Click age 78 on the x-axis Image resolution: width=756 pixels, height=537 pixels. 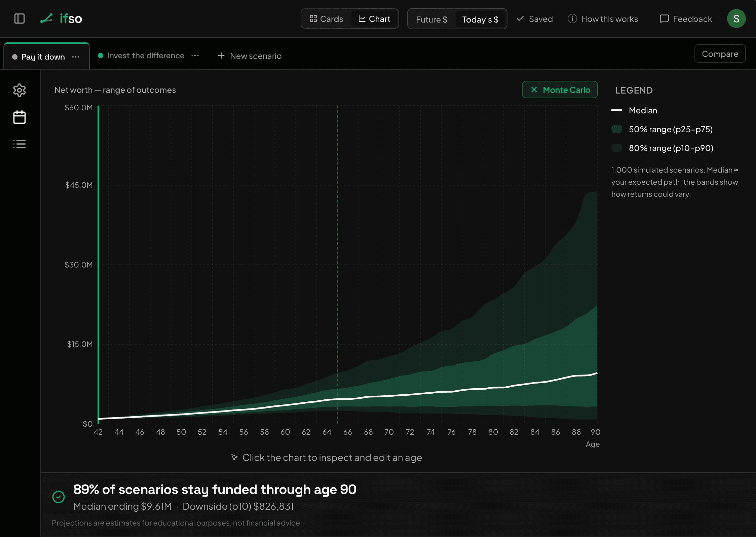tap(472, 432)
